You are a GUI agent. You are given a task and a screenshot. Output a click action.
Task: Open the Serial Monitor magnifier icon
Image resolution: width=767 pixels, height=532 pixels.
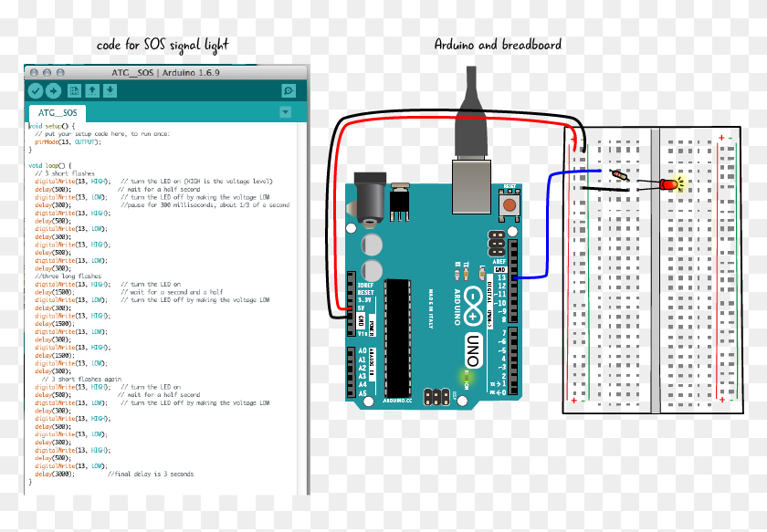coord(289,90)
